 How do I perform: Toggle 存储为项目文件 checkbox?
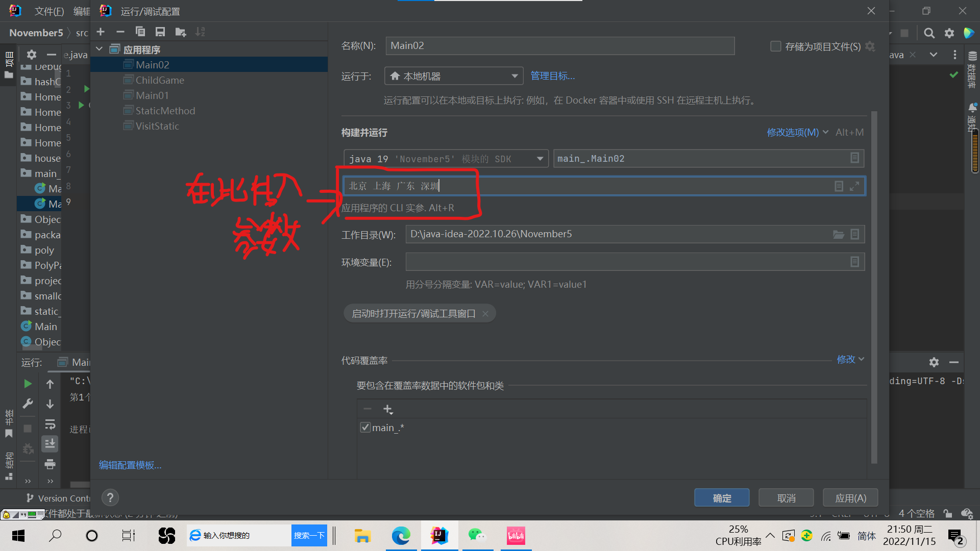coord(775,46)
